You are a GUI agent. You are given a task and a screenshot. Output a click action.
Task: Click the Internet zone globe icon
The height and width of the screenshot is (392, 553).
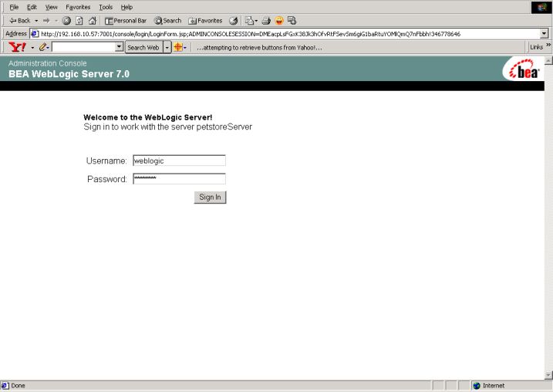[x=477, y=386]
